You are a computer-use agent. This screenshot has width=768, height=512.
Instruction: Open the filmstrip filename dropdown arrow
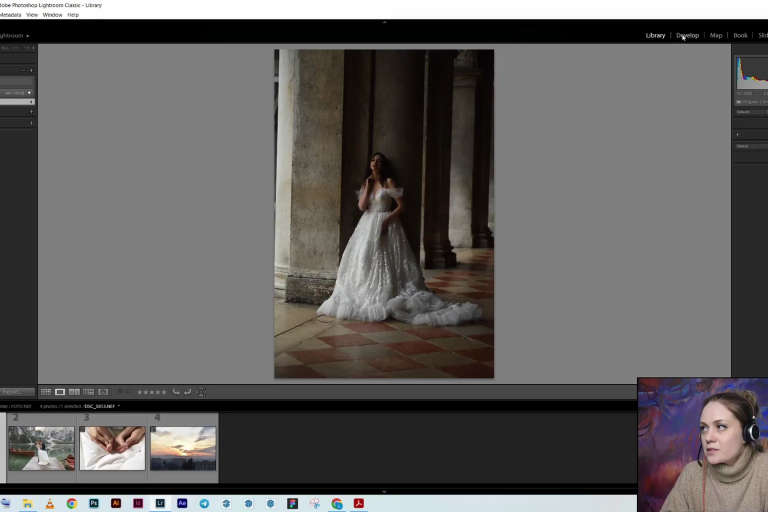point(119,406)
